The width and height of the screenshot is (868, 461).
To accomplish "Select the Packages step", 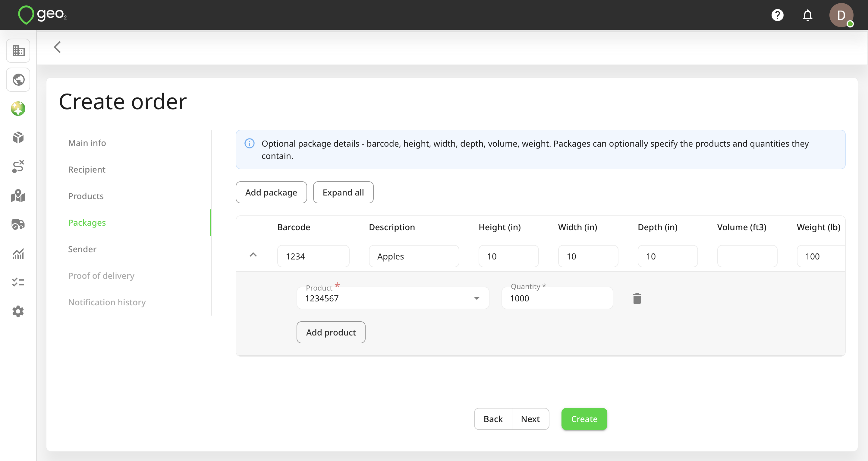I will coord(87,223).
